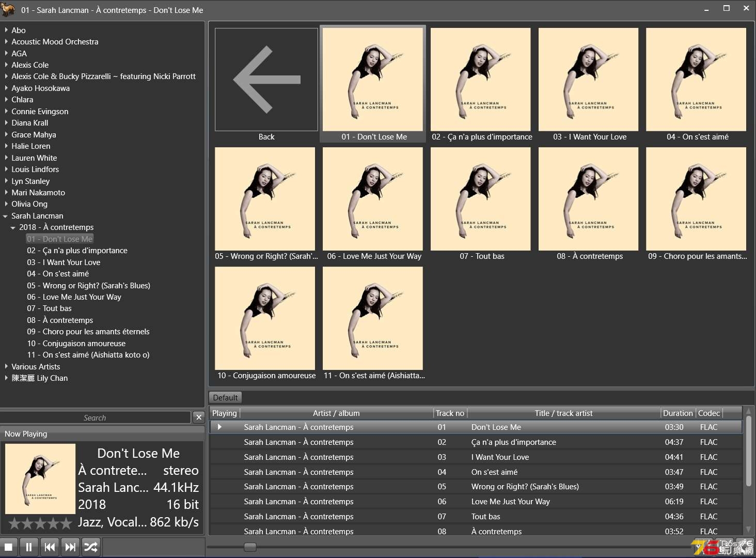Viewport: 756px width, 558px height.
Task: Sort by the Duration column header
Action: [678, 413]
